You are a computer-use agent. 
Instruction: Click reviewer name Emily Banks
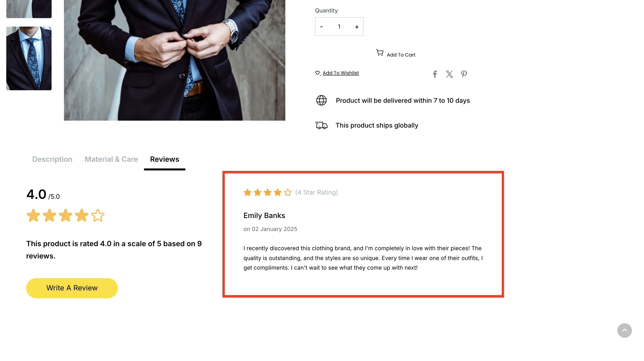264,215
